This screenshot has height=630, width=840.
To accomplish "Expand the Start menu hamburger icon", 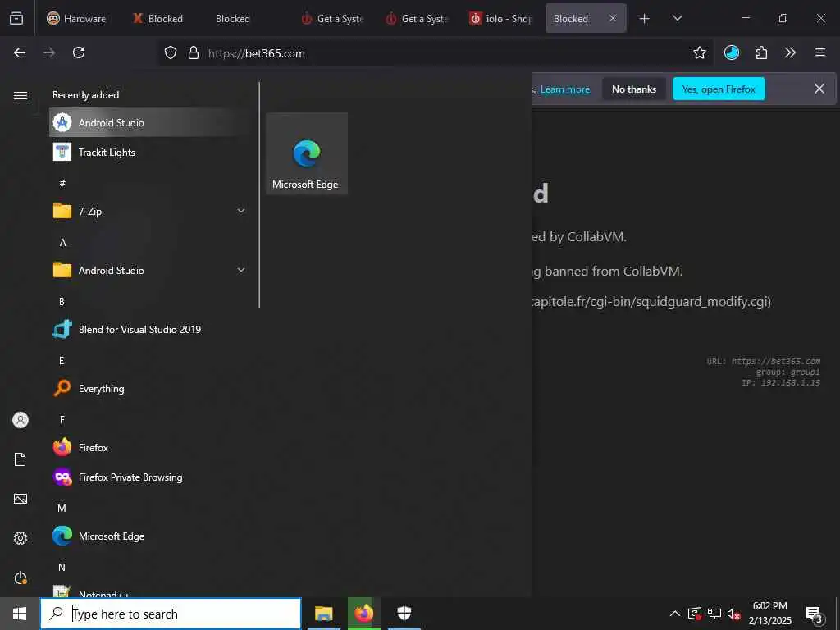I will coord(21,95).
